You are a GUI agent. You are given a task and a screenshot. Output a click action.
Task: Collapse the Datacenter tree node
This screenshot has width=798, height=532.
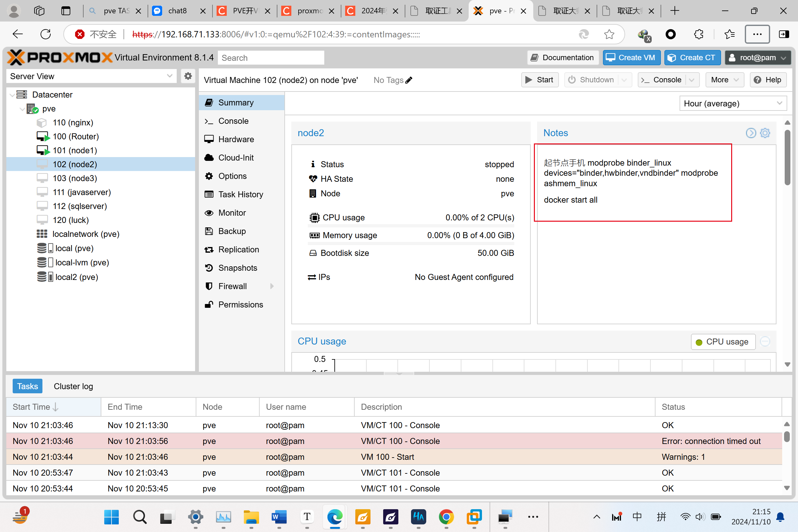click(12, 95)
